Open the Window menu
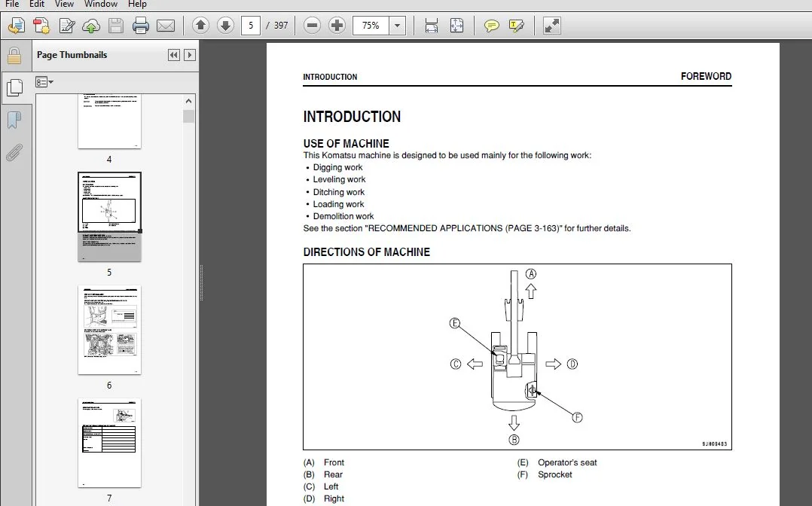This screenshot has width=812, height=506. [100, 5]
